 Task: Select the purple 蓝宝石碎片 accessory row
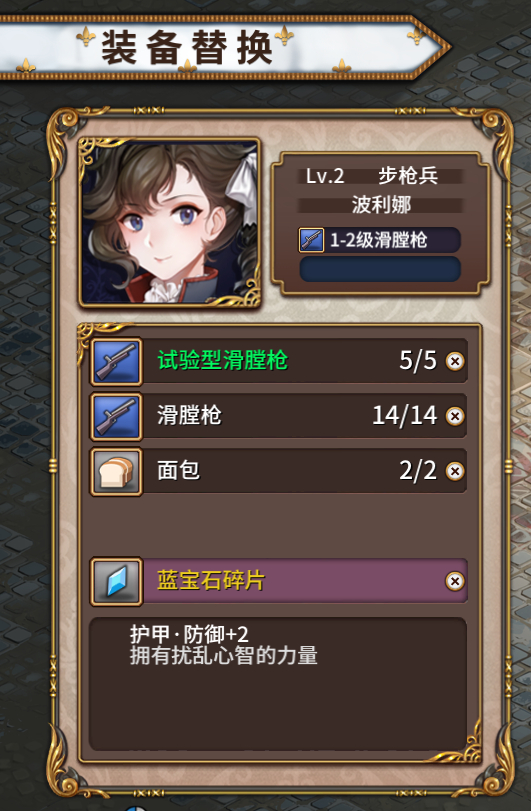[279, 581]
